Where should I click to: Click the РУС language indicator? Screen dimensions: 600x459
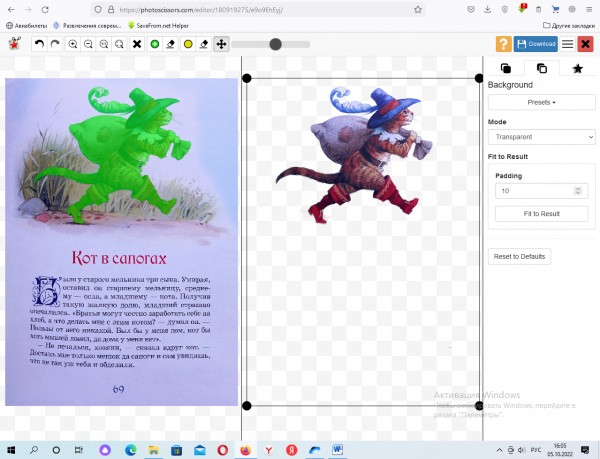pos(536,450)
